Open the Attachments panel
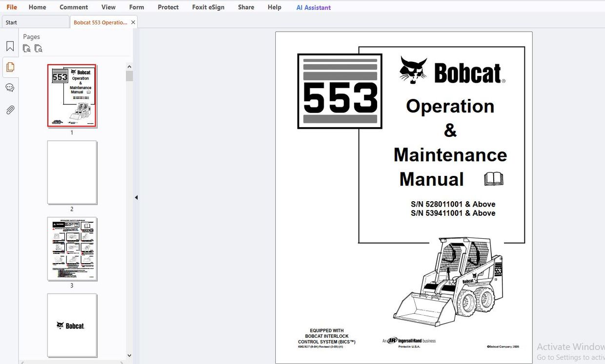The image size is (605, 364). [x=10, y=110]
